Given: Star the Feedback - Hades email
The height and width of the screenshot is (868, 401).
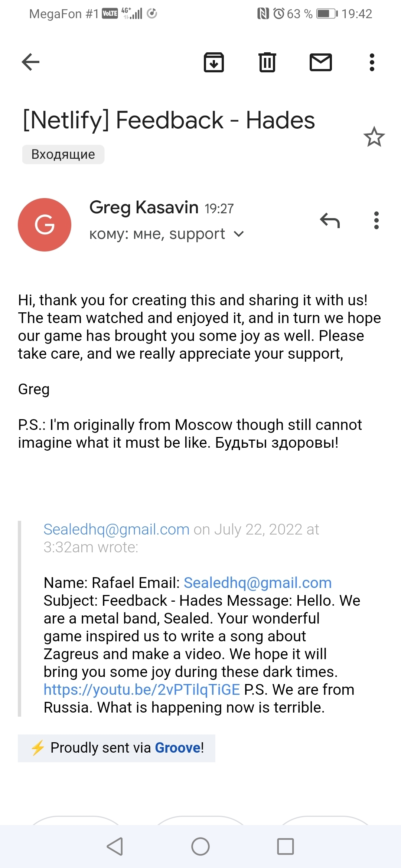Looking at the screenshot, I should (x=374, y=137).
